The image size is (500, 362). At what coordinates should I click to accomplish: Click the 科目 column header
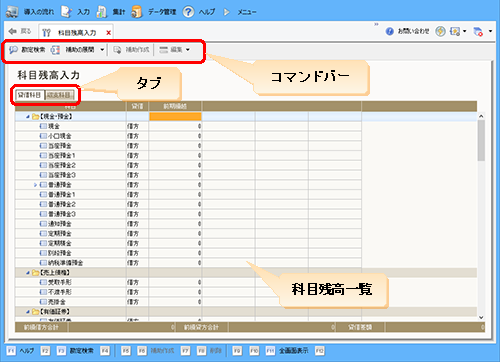(x=70, y=106)
